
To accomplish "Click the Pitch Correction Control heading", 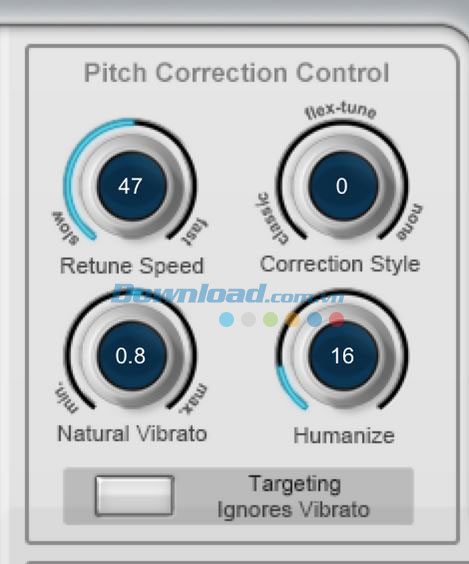I will (237, 73).
